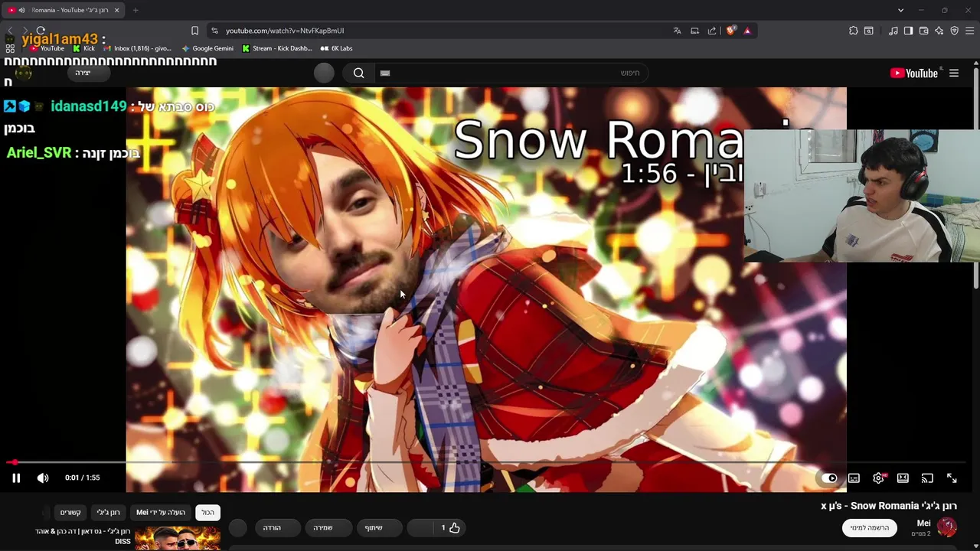This screenshot has width=980, height=551.
Task: Cast the video to a device
Action: click(x=927, y=478)
